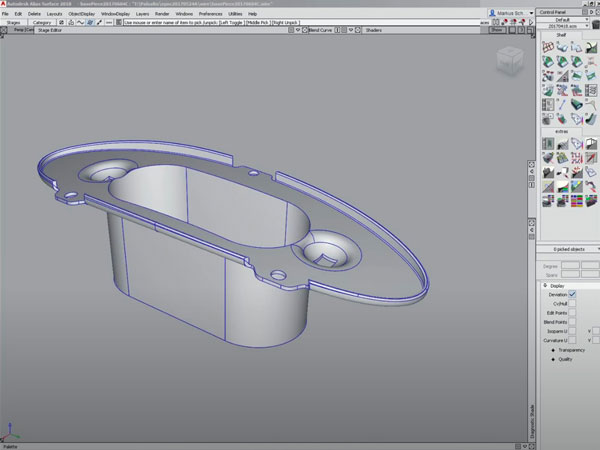Click the first icon in the extras shelf
This screenshot has height=450, width=600.
(x=548, y=144)
